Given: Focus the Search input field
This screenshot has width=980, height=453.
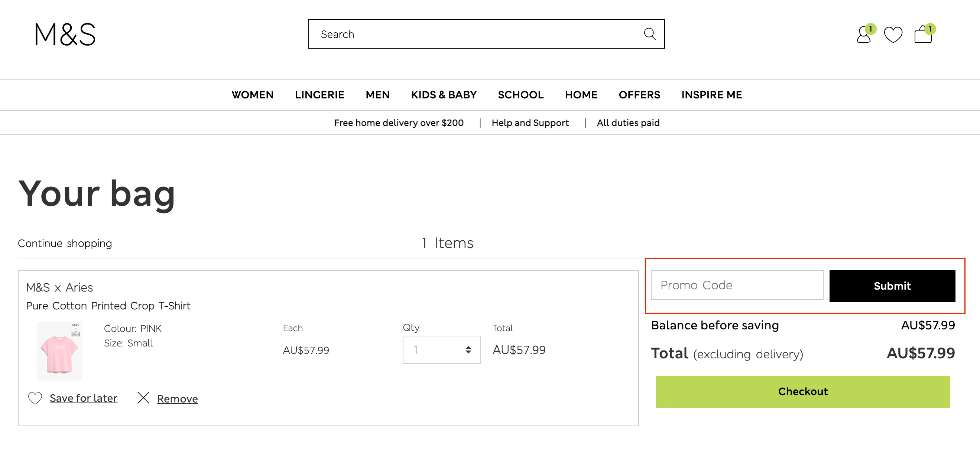Looking at the screenshot, I should coord(486,34).
